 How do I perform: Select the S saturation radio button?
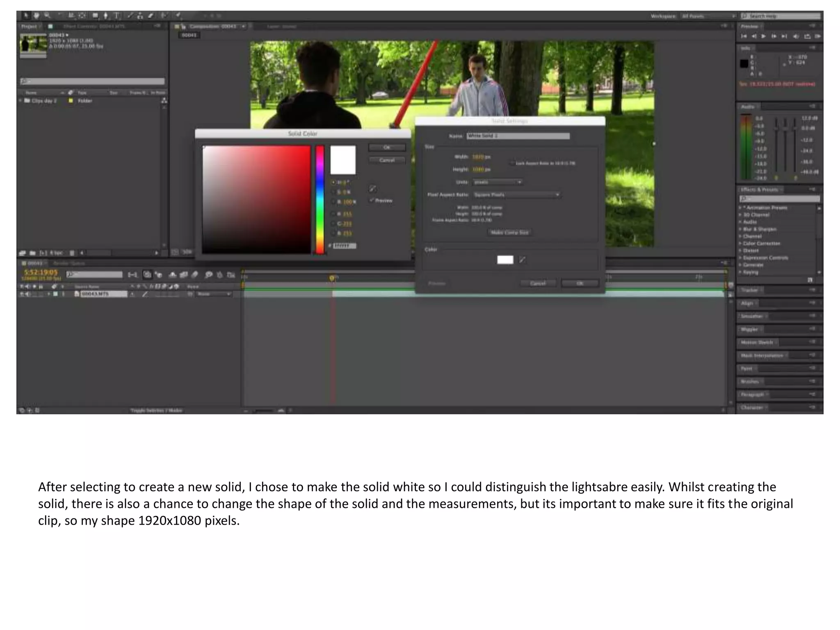333,192
